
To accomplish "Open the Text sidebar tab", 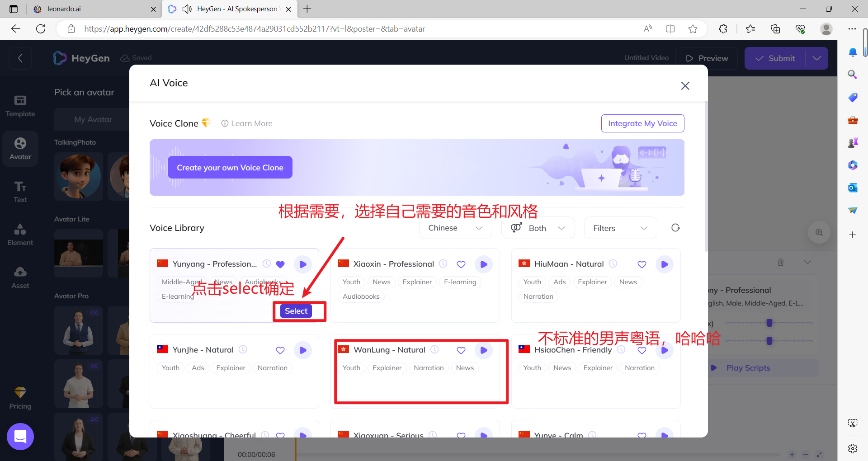I will coord(20,192).
